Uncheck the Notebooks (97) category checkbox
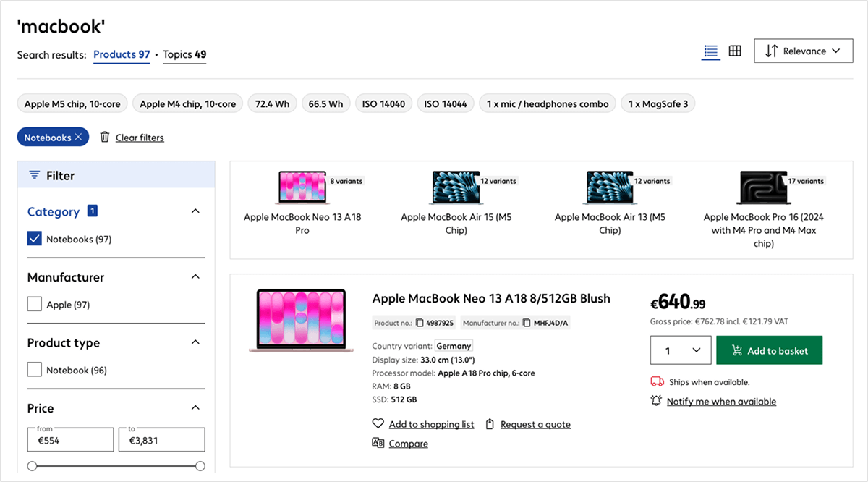 tap(34, 239)
